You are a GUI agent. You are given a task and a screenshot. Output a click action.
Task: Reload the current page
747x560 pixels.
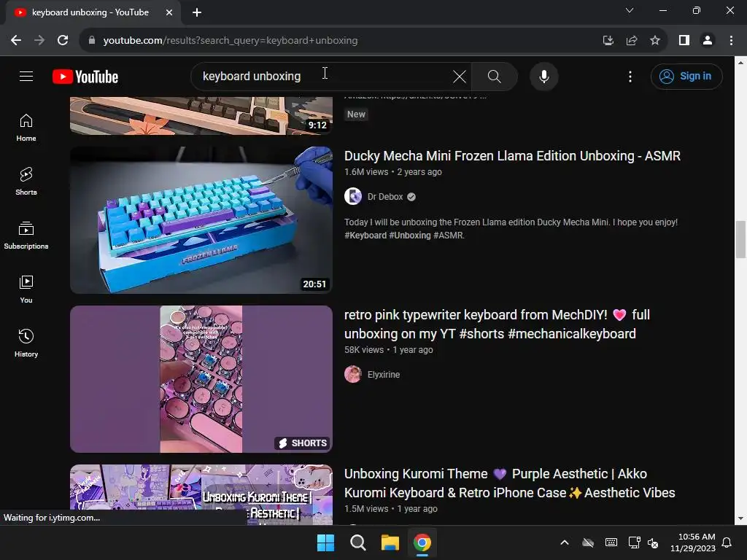63,41
